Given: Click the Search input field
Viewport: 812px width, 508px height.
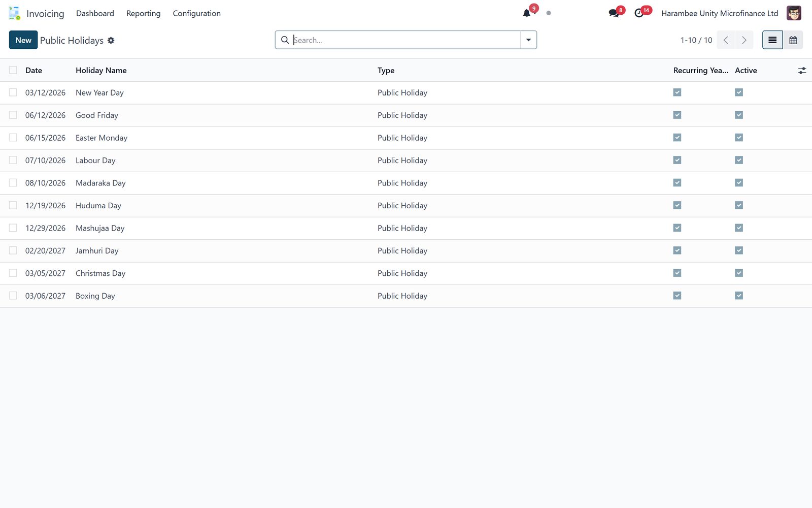Looking at the screenshot, I should (405, 40).
